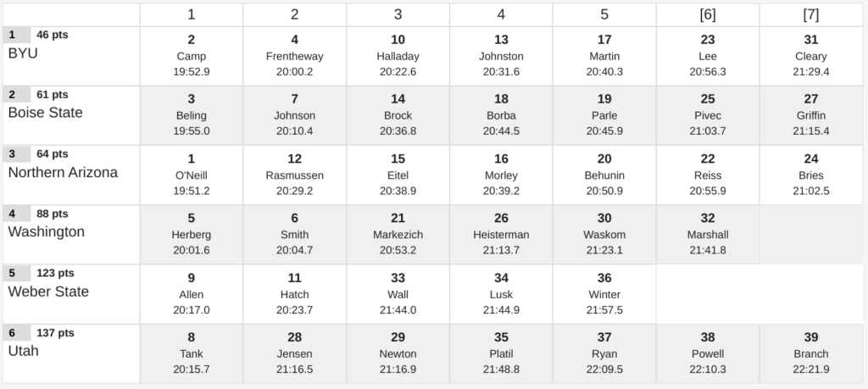868x389 pixels.
Task: Select the bracketed column header [7]
Action: [x=811, y=15]
